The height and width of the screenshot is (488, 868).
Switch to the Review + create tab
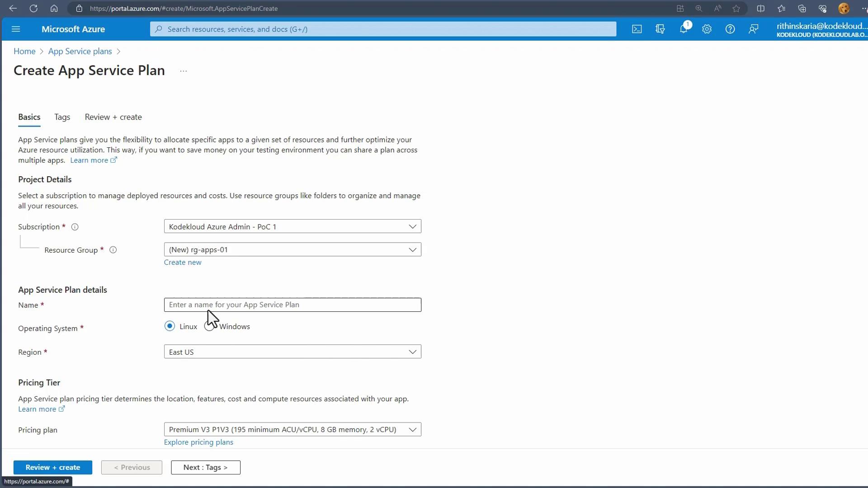(113, 117)
